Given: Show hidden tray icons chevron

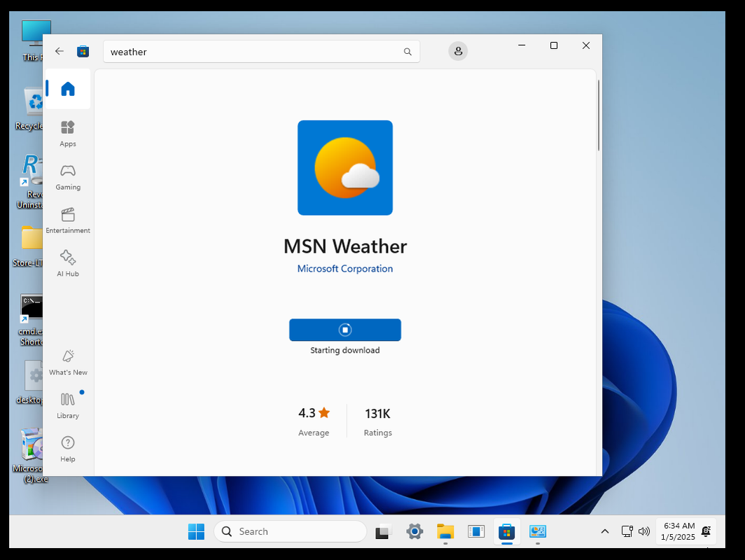Looking at the screenshot, I should coord(605,531).
